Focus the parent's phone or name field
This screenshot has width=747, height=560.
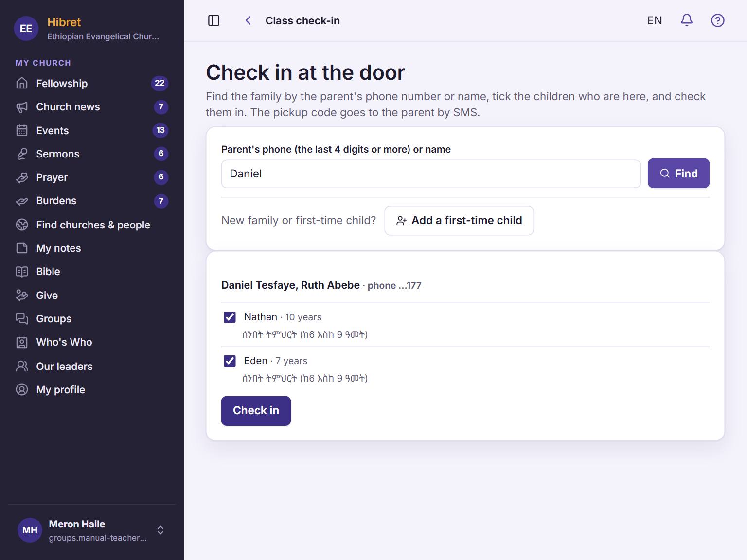click(431, 174)
